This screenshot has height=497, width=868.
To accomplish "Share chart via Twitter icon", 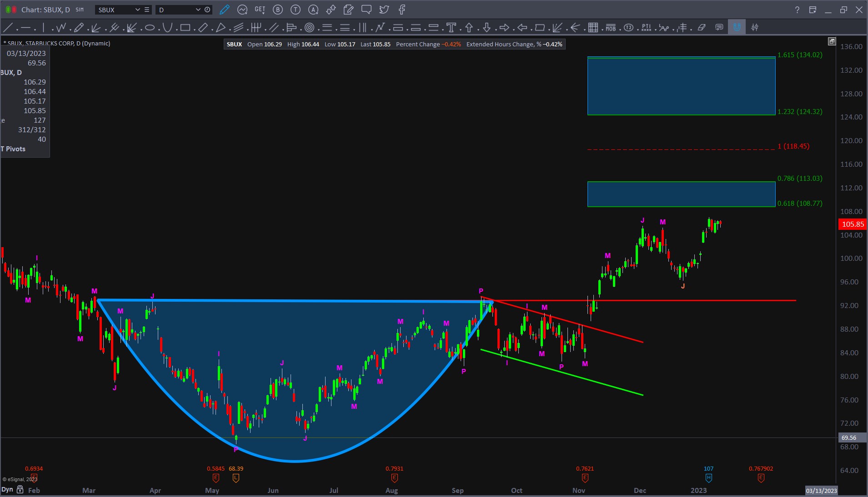I will coord(384,10).
